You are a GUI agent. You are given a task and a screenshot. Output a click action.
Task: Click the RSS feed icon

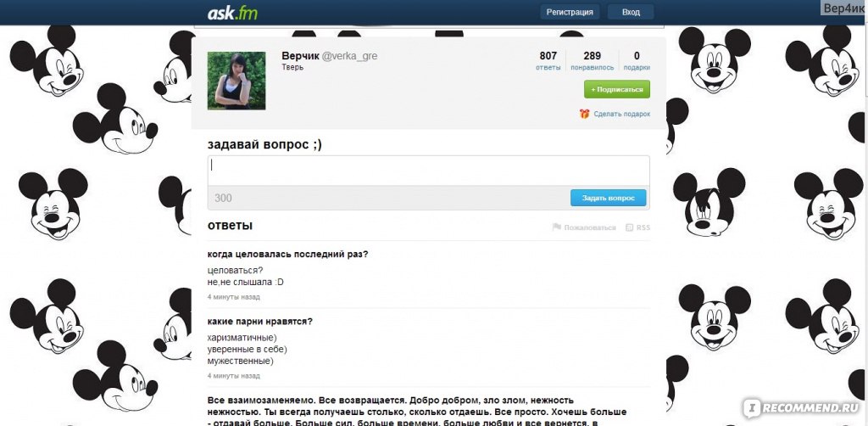coord(629,227)
